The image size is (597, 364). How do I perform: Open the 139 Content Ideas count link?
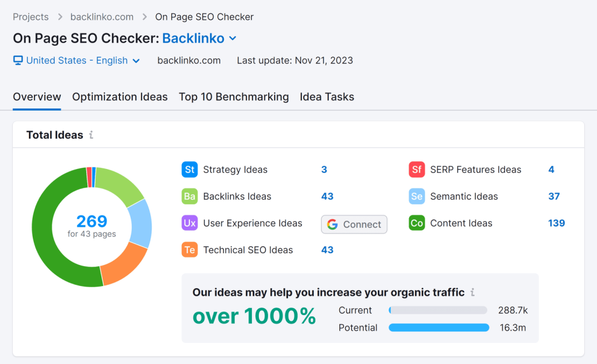(556, 224)
